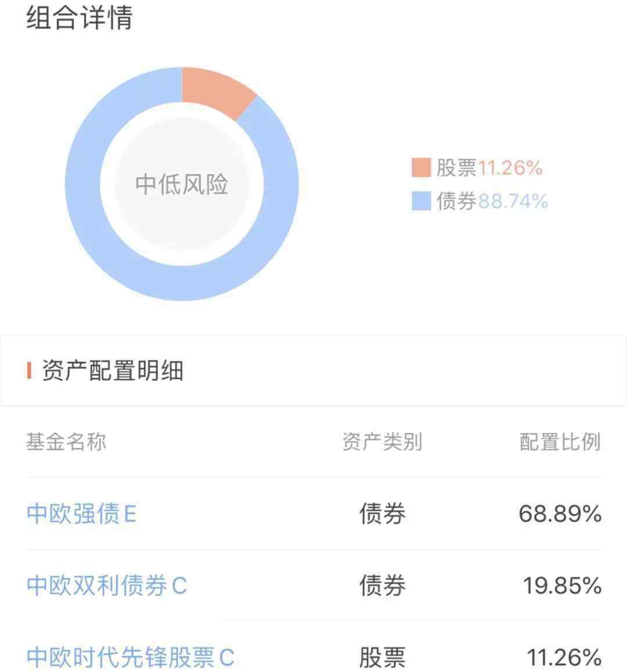Click the 68.89% allocation value
Viewport: 627px width, 672px height.
pyautogui.click(x=560, y=513)
